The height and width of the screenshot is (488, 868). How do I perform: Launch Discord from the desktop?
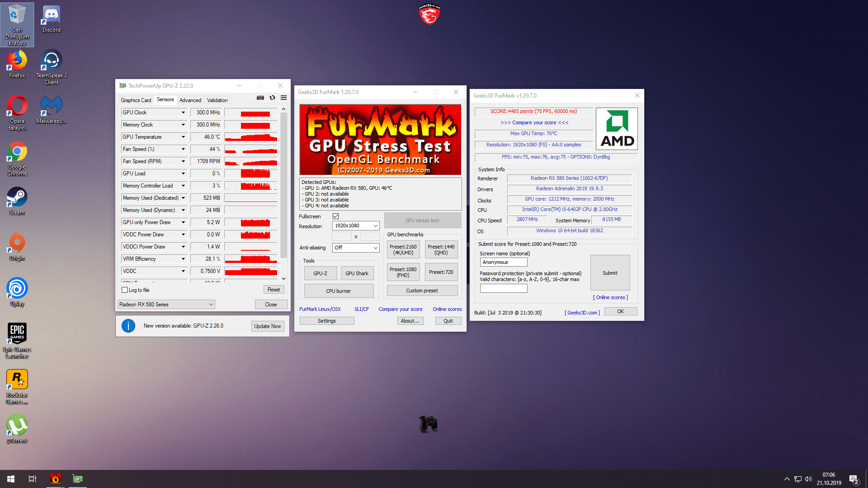(x=51, y=14)
